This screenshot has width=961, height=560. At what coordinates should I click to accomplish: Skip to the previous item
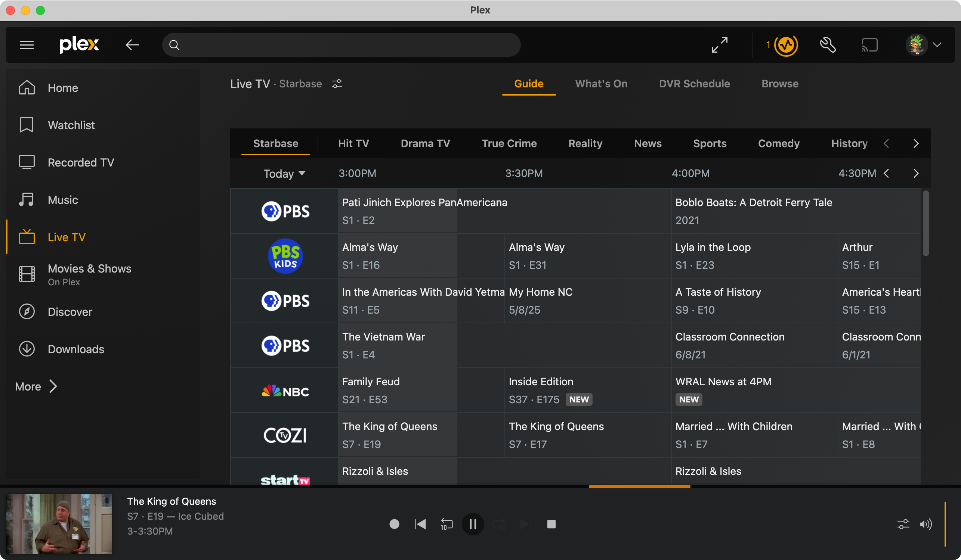[420, 525]
